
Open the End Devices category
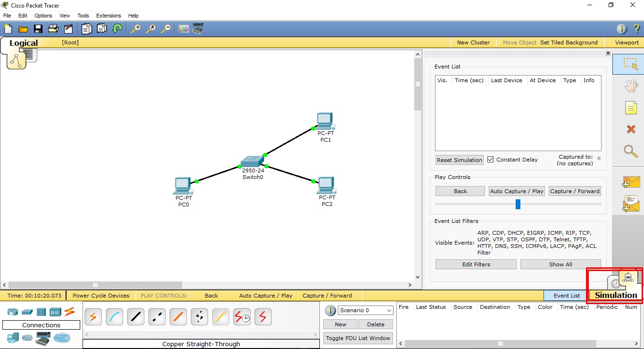pyautogui.click(x=12, y=338)
